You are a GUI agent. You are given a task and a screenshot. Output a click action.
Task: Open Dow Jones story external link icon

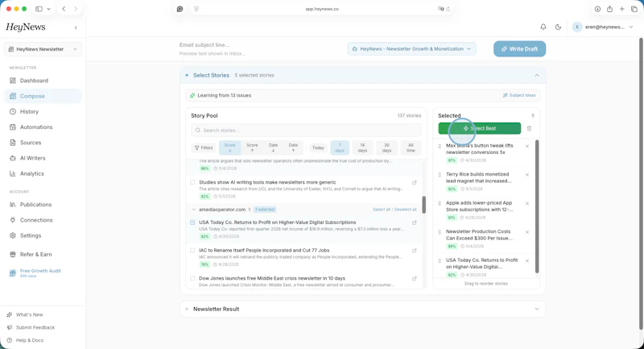[414, 279]
